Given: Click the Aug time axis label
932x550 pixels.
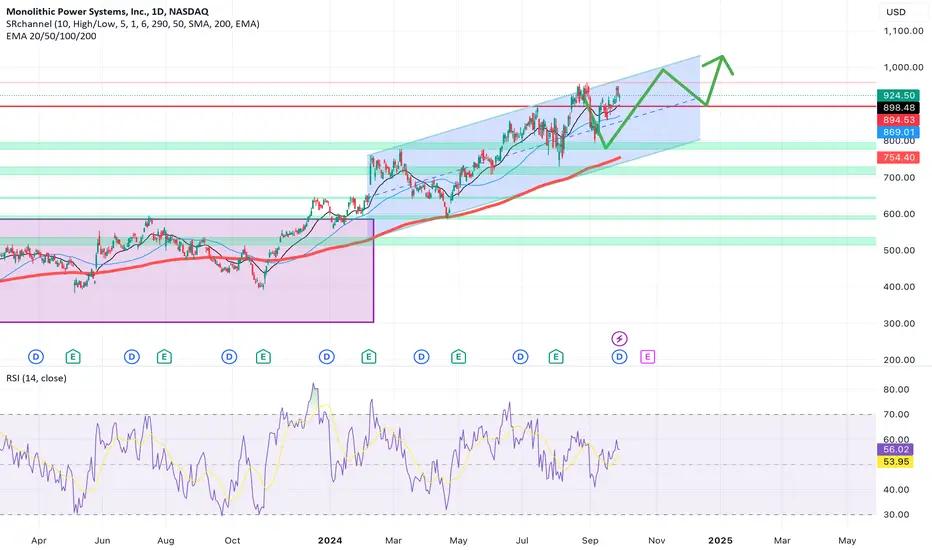Looking at the screenshot, I should coord(166,540).
